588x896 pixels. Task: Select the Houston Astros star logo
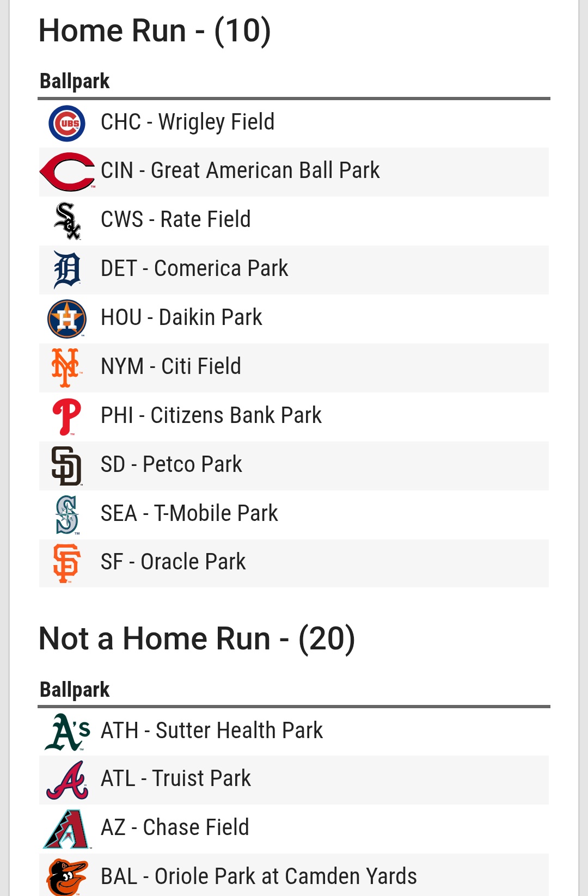(x=67, y=319)
